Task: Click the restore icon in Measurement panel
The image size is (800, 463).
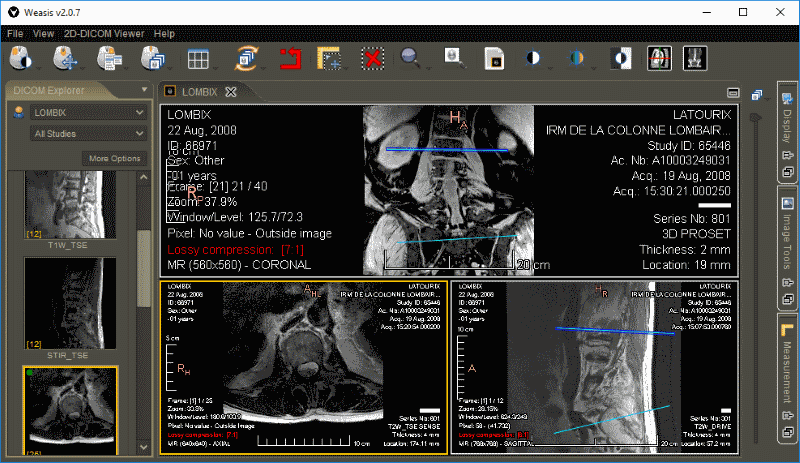Action: coord(787,432)
